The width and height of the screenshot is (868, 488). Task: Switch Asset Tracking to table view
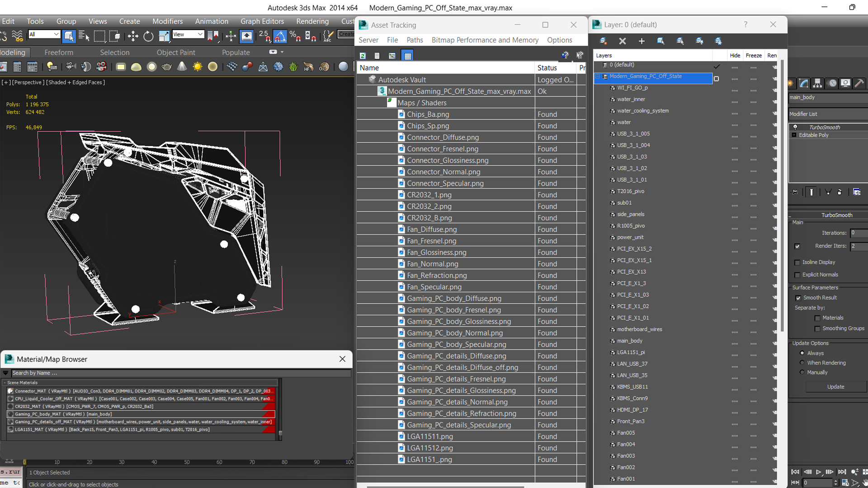[408, 56]
